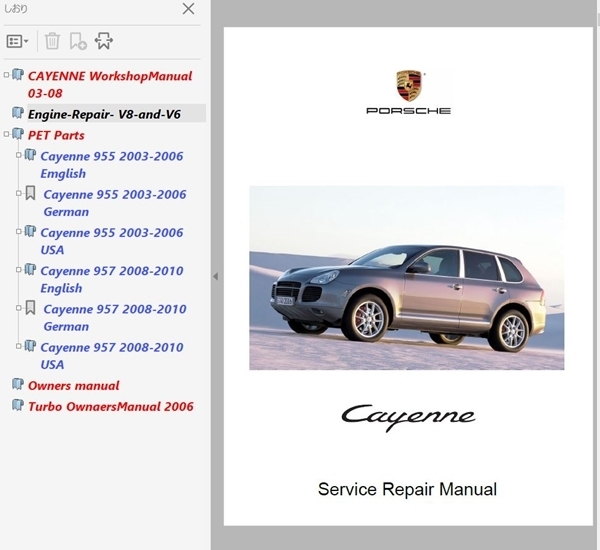Open the Turbo OwnaersManual 2006 bookmark
Screen dimensions: 600x550
[x=111, y=406]
